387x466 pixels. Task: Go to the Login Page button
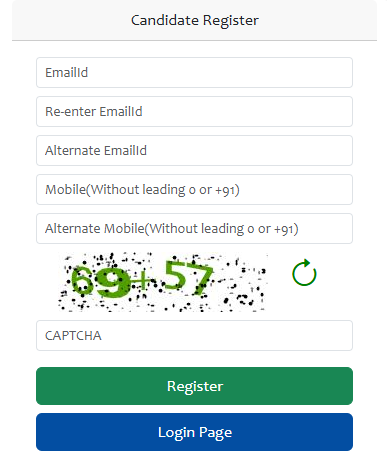[x=194, y=432]
